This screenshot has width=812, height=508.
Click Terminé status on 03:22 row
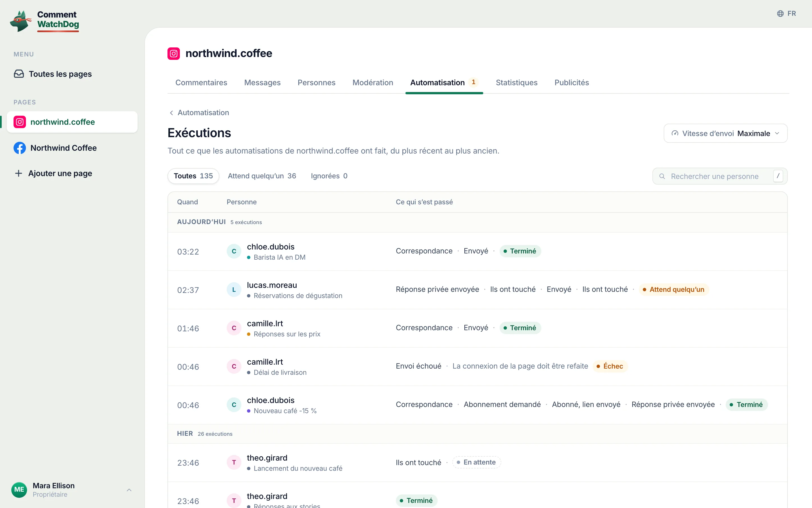520,251
